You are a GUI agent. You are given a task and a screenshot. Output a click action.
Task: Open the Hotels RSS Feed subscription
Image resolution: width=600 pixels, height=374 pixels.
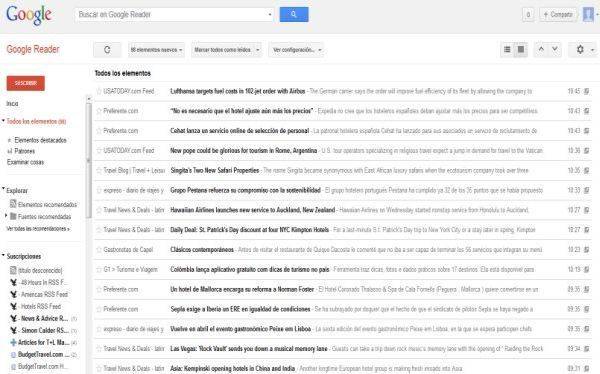pos(36,306)
